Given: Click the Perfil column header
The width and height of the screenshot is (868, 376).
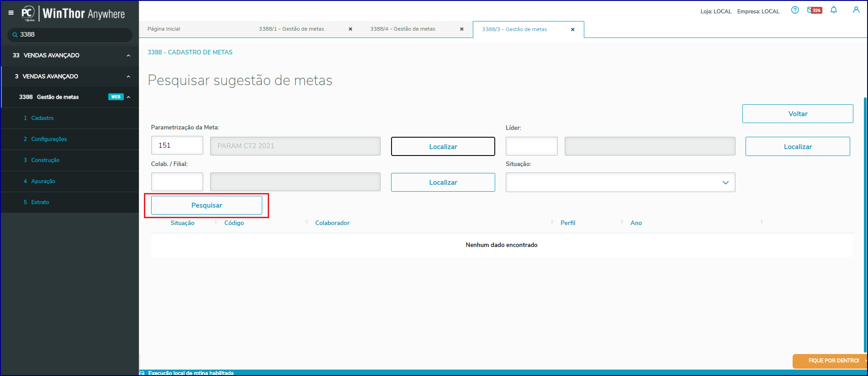Looking at the screenshot, I should pos(568,223).
